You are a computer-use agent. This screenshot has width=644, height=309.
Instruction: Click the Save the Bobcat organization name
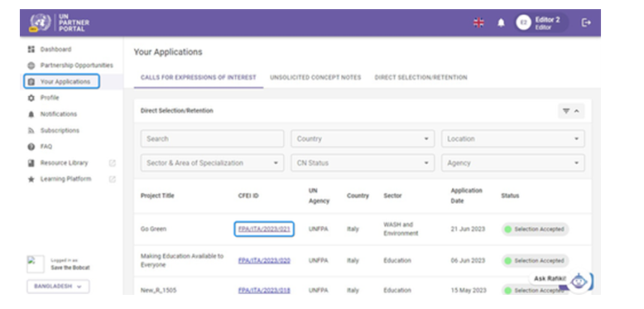(x=70, y=268)
